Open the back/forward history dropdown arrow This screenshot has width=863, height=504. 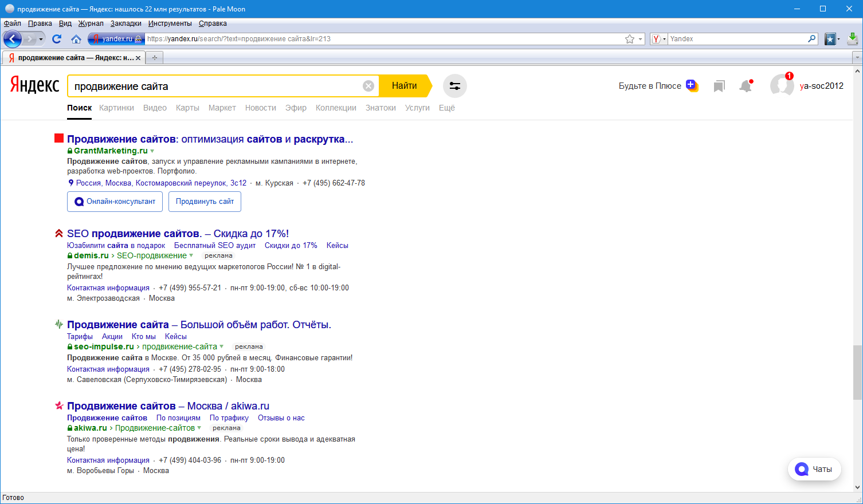pos(41,39)
